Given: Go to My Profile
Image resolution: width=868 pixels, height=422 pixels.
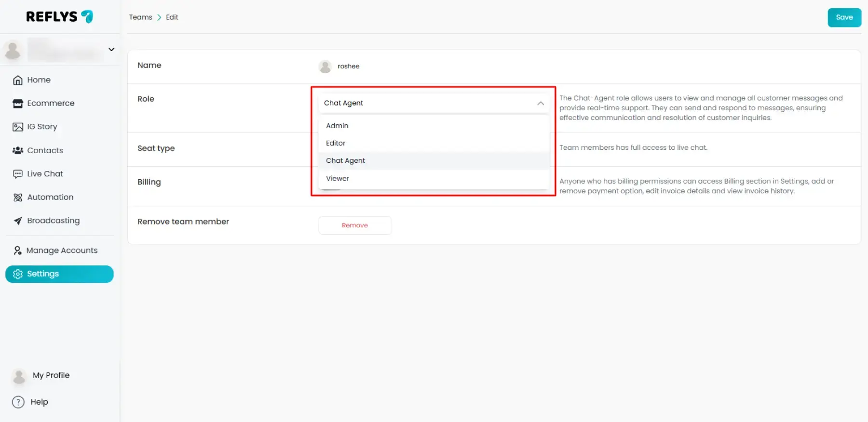Looking at the screenshot, I should (51, 375).
